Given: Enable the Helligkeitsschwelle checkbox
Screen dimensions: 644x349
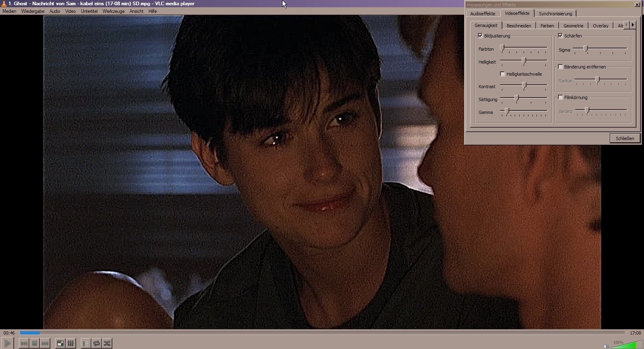Looking at the screenshot, I should pos(502,74).
